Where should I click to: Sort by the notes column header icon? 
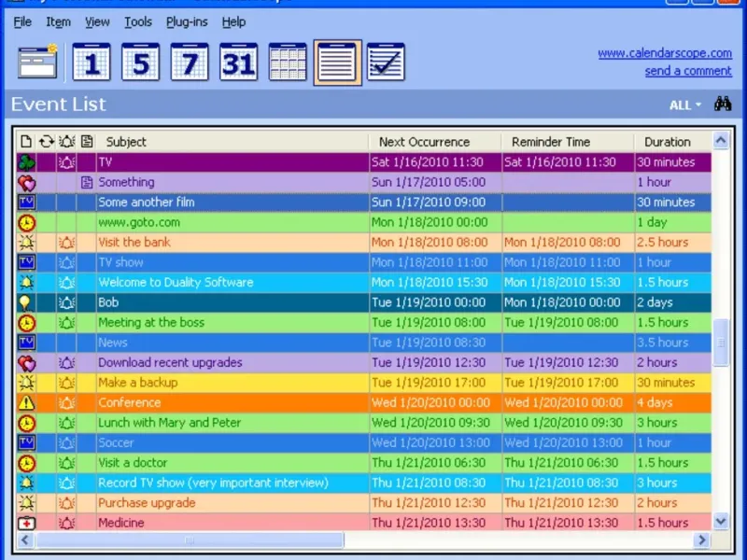click(87, 142)
